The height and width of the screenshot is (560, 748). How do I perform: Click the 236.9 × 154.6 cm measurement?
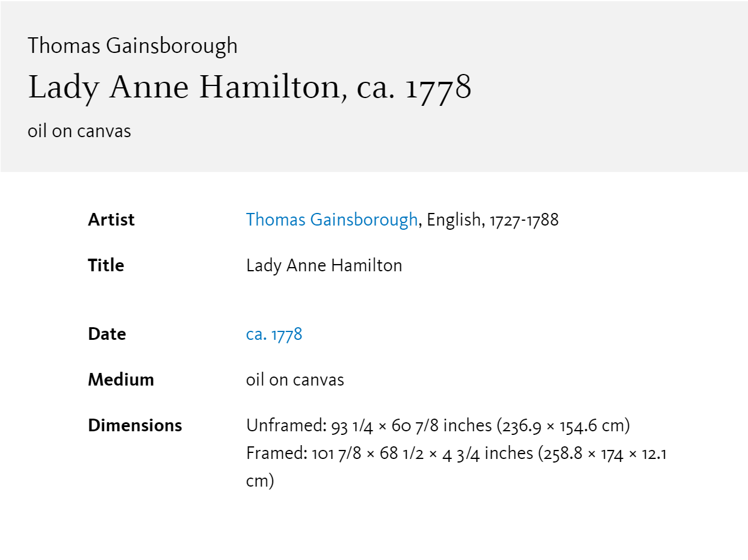pos(563,425)
